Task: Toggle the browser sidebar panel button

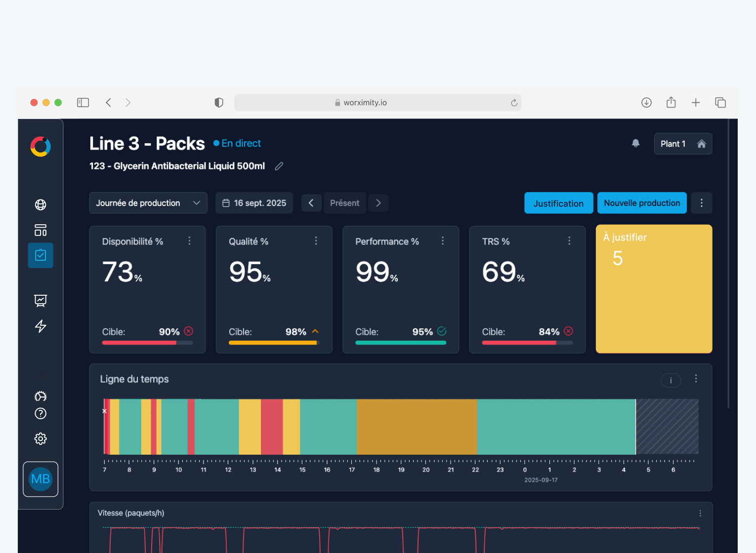Action: [83, 102]
